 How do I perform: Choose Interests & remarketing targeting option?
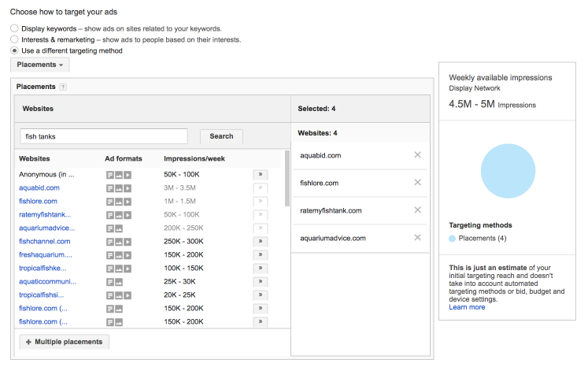point(14,39)
